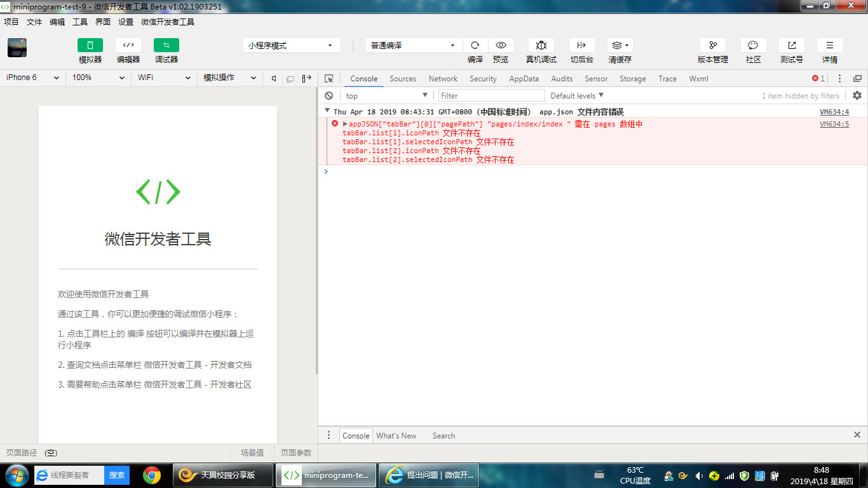Image resolution: width=868 pixels, height=488 pixels.
Task: Open the 社区 community icon
Action: pyautogui.click(x=753, y=45)
